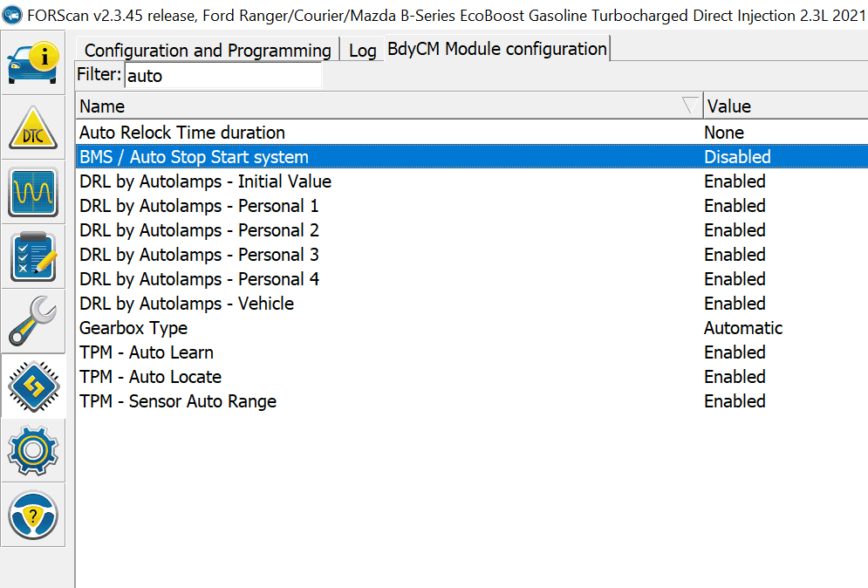868x588 pixels.
Task: Open the chip configuration and programming section
Action: [x=33, y=386]
